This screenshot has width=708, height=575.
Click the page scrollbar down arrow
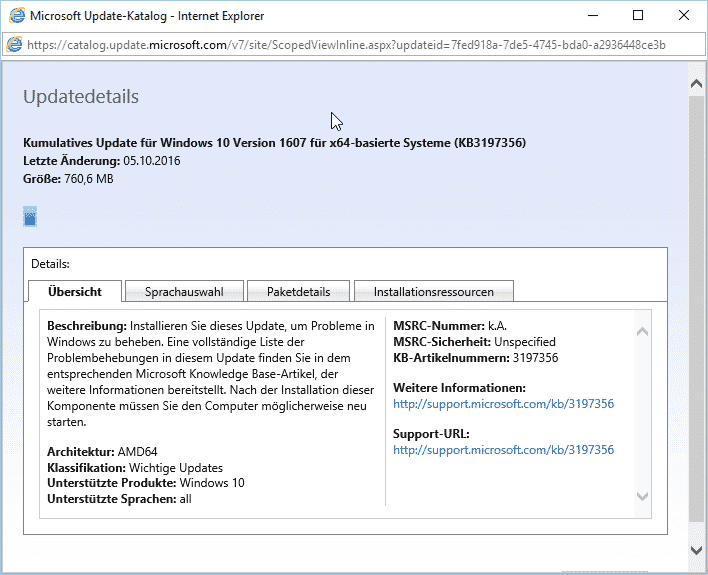(696, 550)
